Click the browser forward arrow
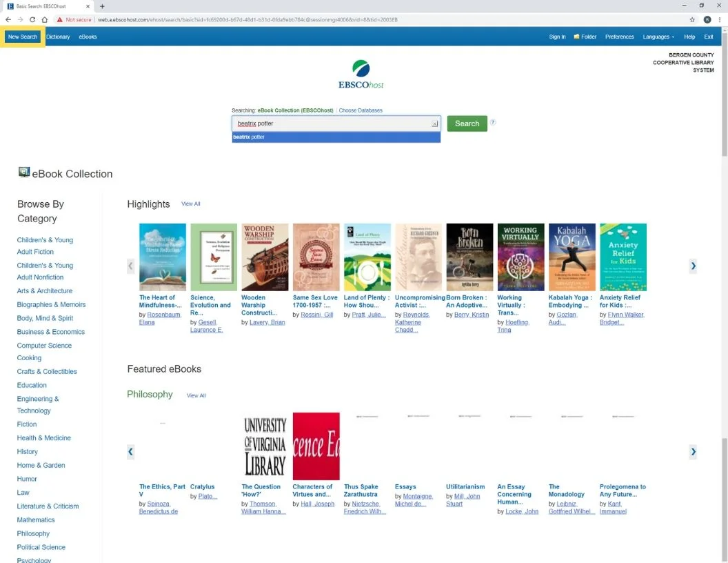Image resolution: width=728 pixels, height=563 pixels. coord(20,19)
